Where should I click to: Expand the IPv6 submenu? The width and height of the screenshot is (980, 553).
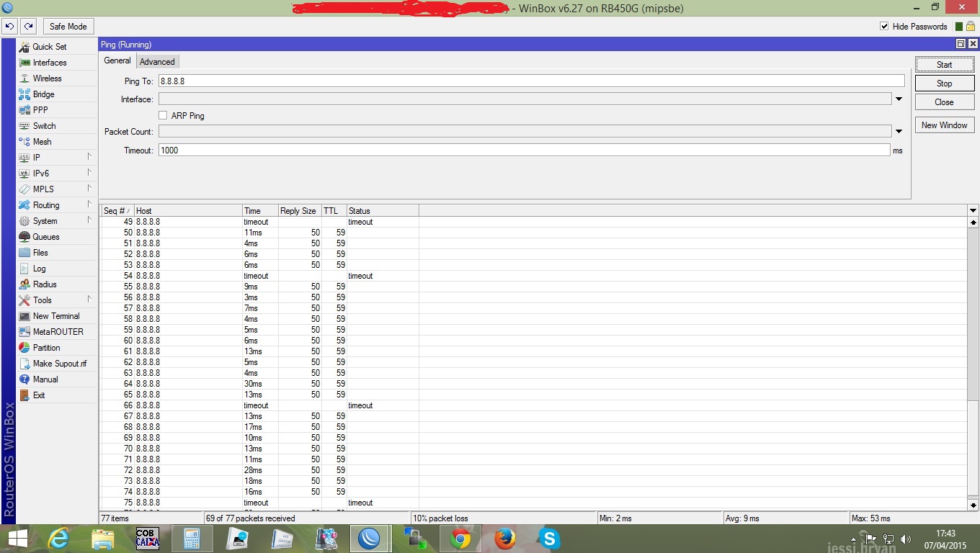tap(56, 174)
